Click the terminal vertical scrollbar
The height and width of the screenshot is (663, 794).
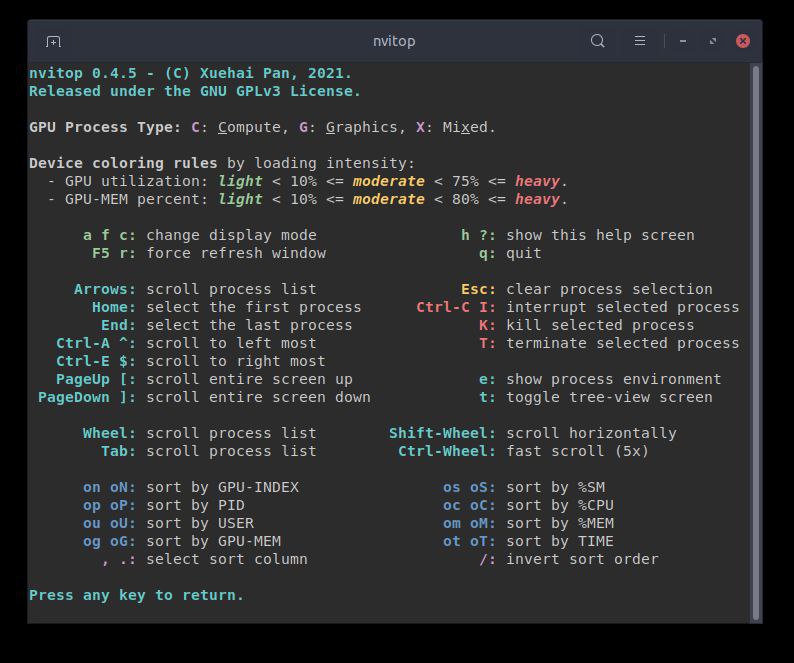[x=756, y=340]
